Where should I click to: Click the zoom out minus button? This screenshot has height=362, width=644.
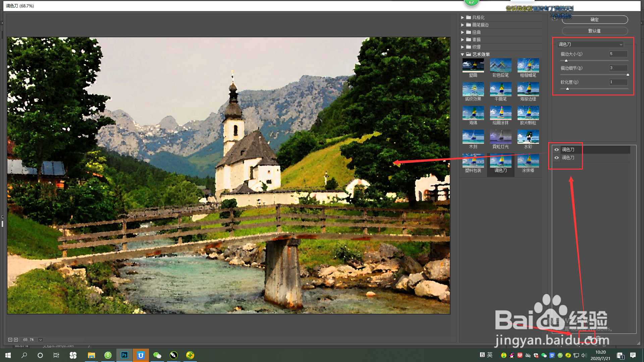10,340
